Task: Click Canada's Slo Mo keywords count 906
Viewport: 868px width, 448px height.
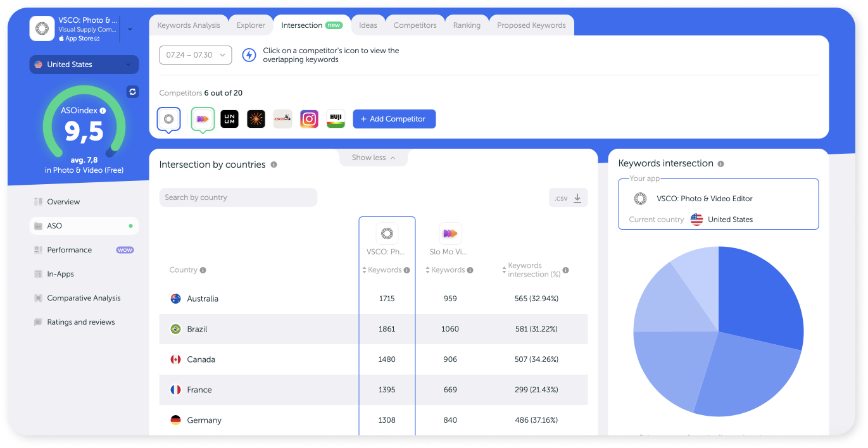Action: click(450, 359)
